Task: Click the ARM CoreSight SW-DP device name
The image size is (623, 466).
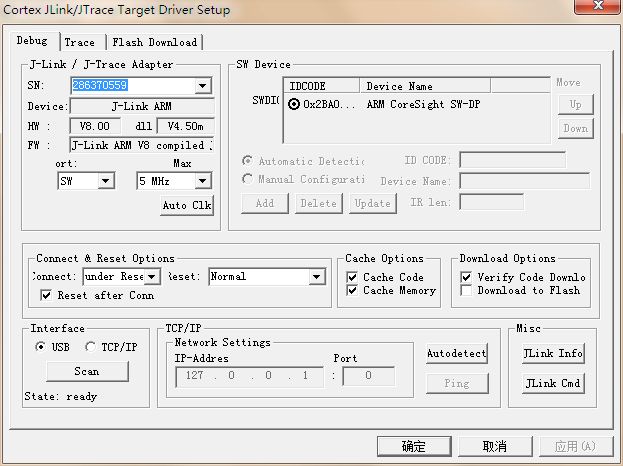Action: 424,104
